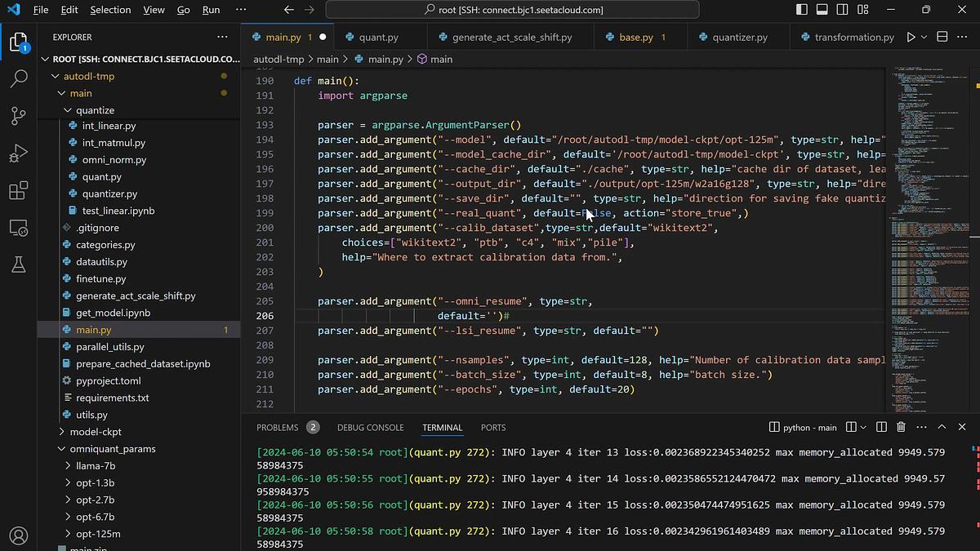Open pyproject.toml in the explorer
Screen dimensions: 980x551
(109, 380)
